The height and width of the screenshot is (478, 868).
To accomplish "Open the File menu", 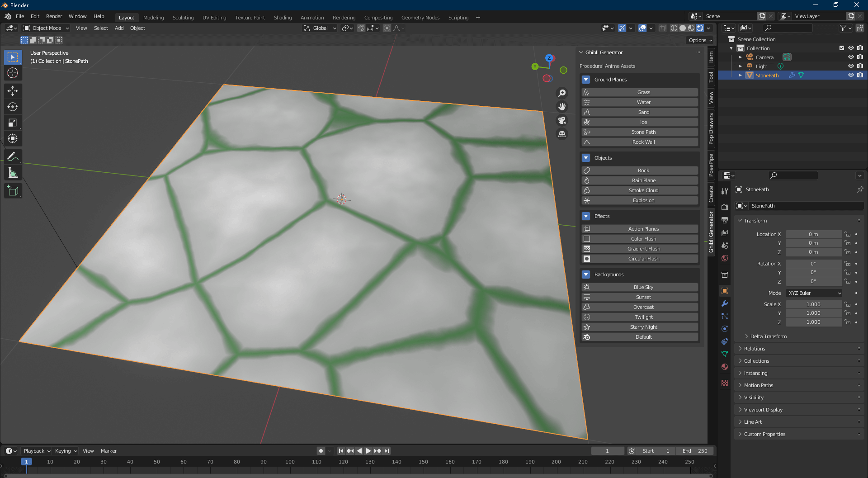I will click(20, 16).
